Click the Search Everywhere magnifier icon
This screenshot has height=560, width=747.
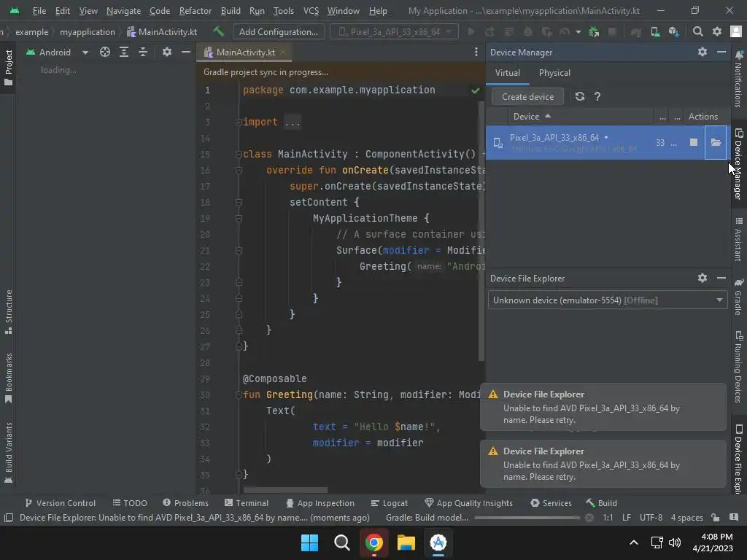(698, 31)
